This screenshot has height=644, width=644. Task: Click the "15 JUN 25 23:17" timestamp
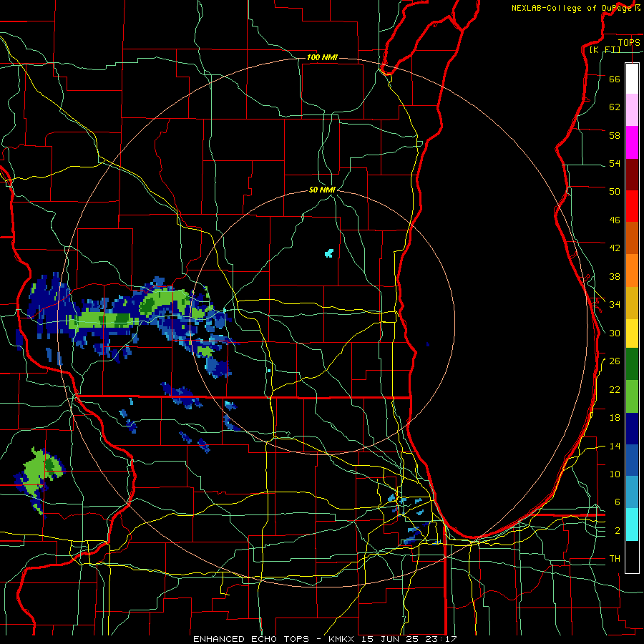409,639
